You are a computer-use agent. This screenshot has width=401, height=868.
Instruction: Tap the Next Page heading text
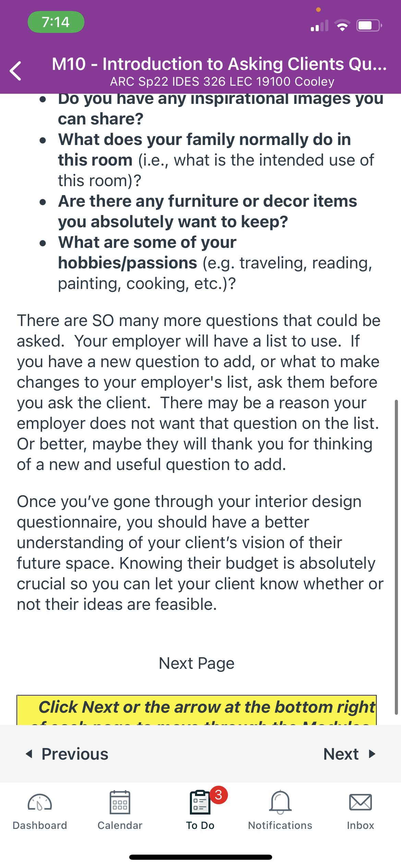[x=197, y=663]
